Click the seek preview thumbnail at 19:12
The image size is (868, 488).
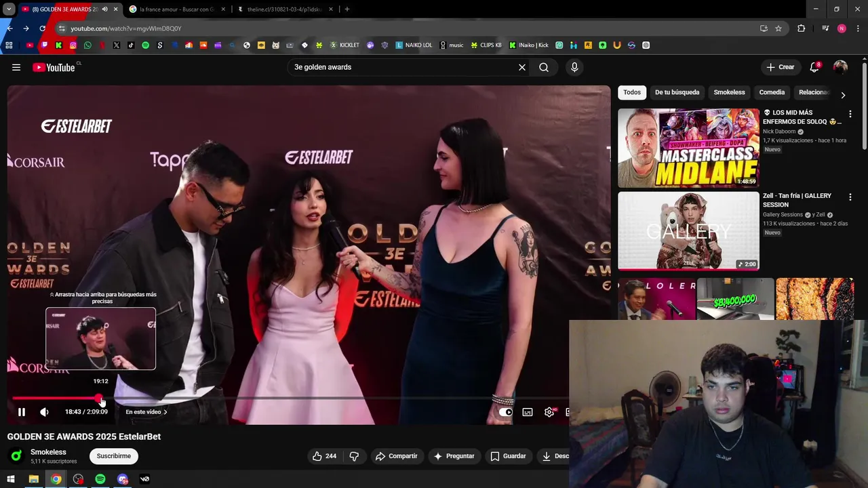100,339
